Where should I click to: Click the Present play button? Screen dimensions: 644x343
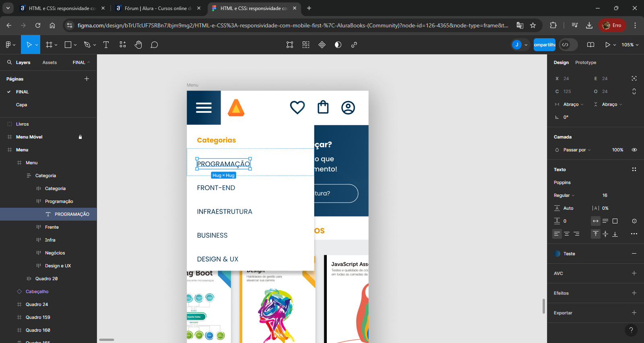607,45
